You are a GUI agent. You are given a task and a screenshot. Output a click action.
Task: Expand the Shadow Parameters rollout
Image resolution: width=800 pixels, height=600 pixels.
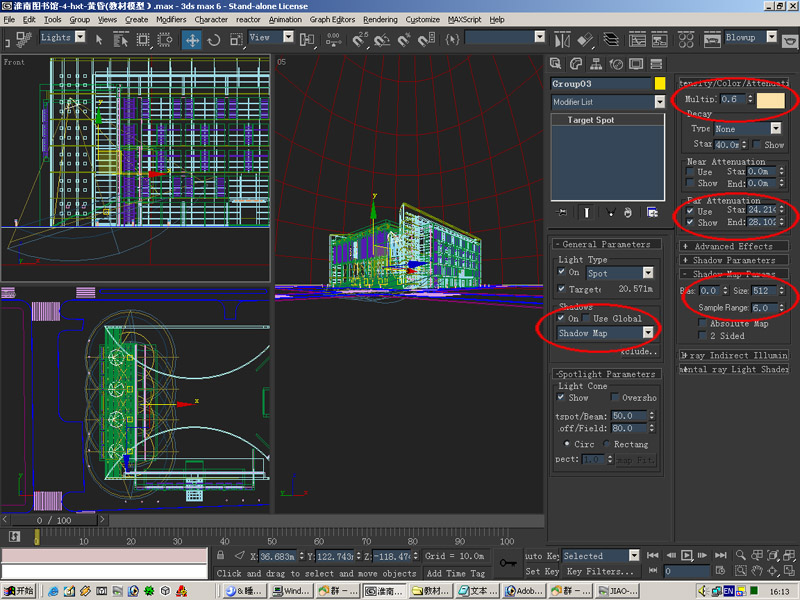coord(733,260)
